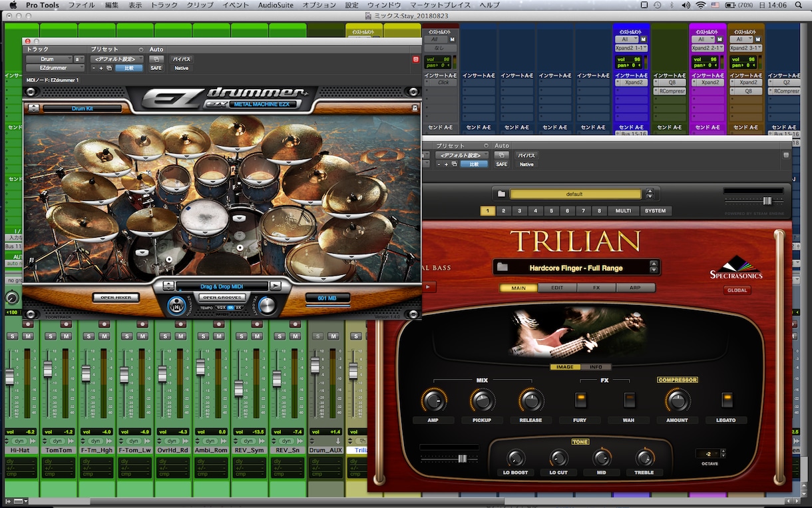Click the Trilian LO CUT knob

pyautogui.click(x=558, y=458)
